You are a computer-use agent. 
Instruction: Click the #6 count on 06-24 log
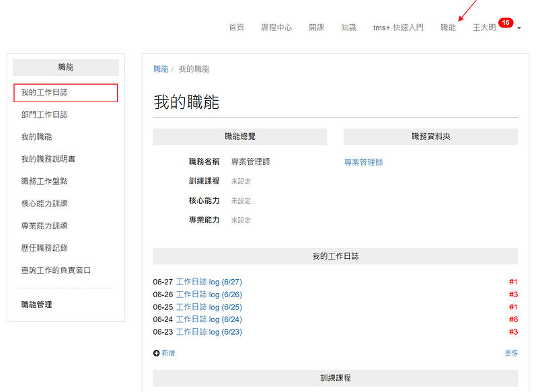[x=513, y=319]
